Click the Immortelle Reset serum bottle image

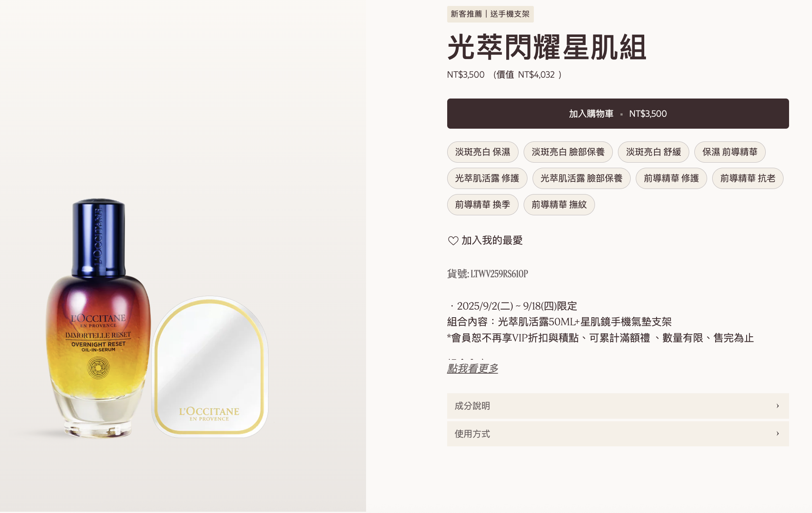coord(99,319)
